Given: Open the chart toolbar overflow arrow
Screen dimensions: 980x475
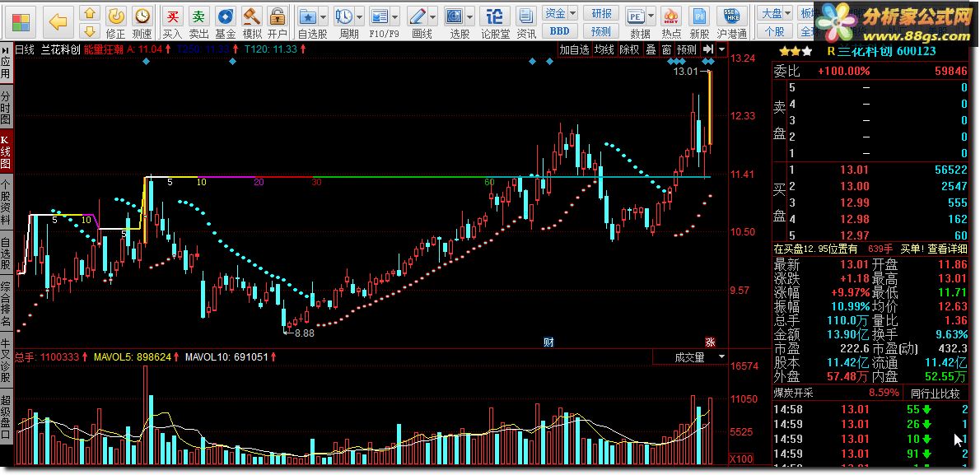Looking at the screenshot, I should coord(722,49).
